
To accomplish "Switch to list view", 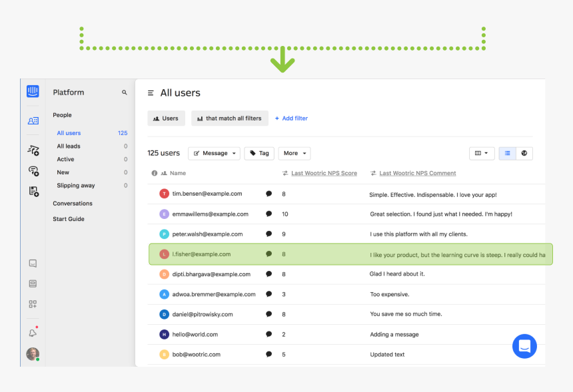I will point(507,153).
